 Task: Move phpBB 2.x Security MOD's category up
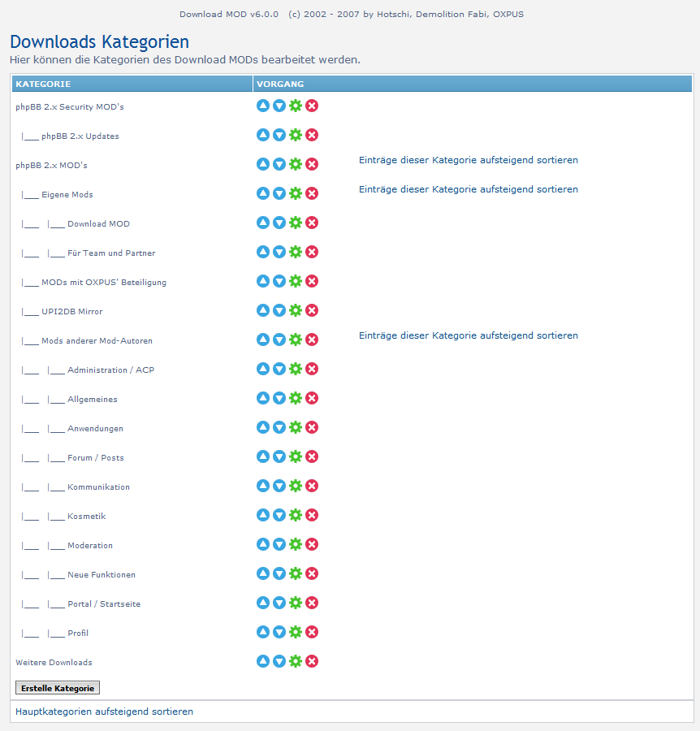pyautogui.click(x=262, y=106)
